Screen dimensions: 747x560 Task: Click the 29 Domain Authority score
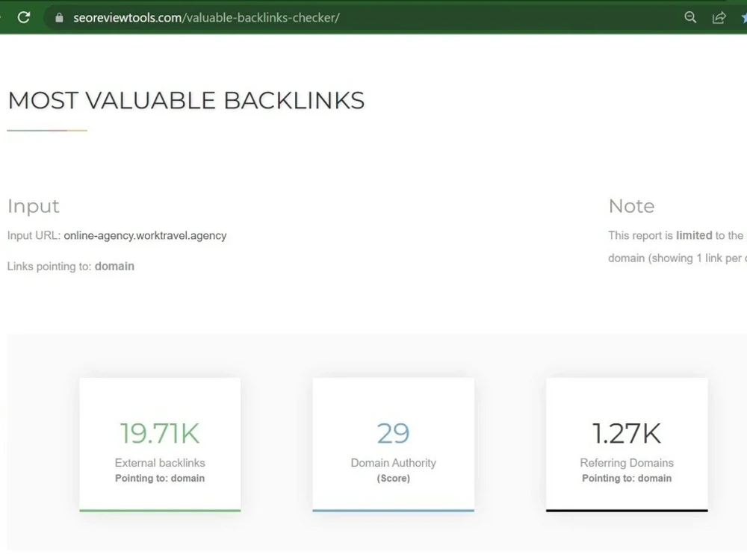(393, 433)
